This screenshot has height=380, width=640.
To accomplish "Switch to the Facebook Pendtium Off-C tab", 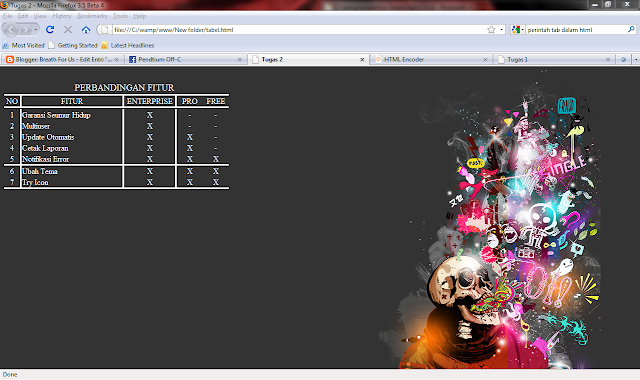I will click(185, 60).
